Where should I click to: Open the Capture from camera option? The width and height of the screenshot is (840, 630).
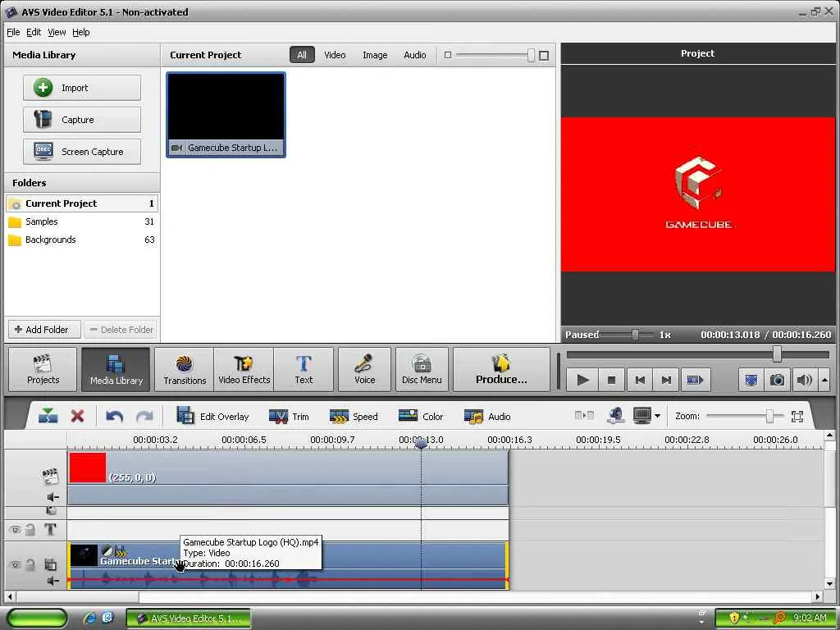82,120
